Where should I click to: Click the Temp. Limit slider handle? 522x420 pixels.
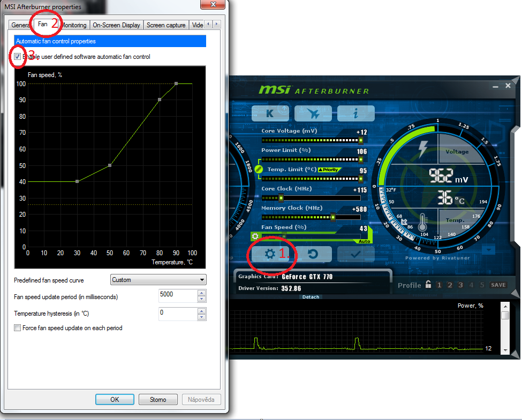[x=360, y=179]
